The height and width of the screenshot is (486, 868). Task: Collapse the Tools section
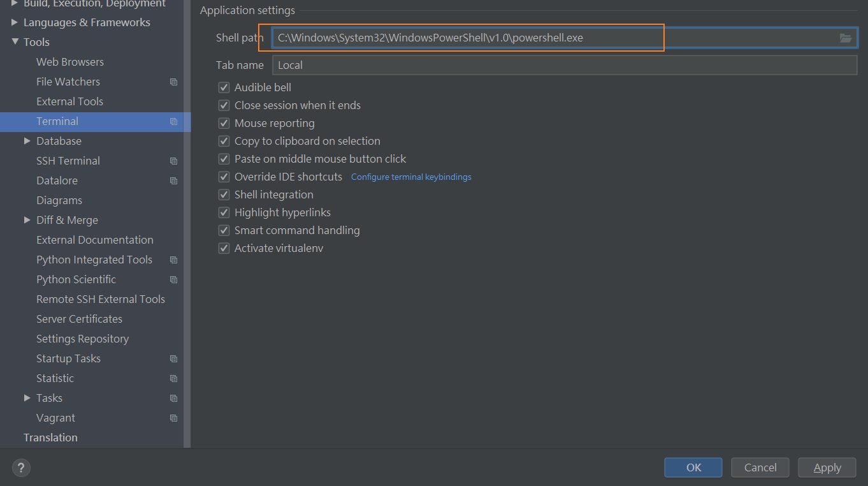click(16, 41)
